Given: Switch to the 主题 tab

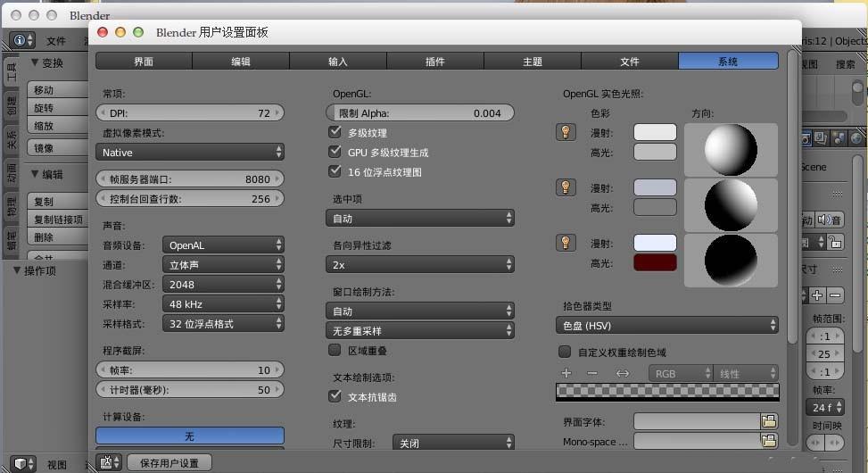Looking at the screenshot, I should [533, 61].
